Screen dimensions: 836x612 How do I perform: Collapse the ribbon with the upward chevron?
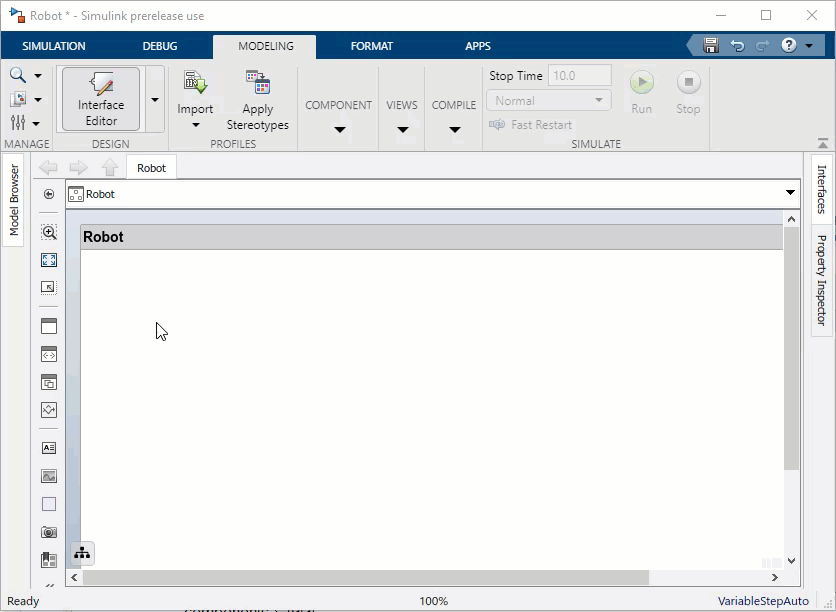click(x=822, y=141)
